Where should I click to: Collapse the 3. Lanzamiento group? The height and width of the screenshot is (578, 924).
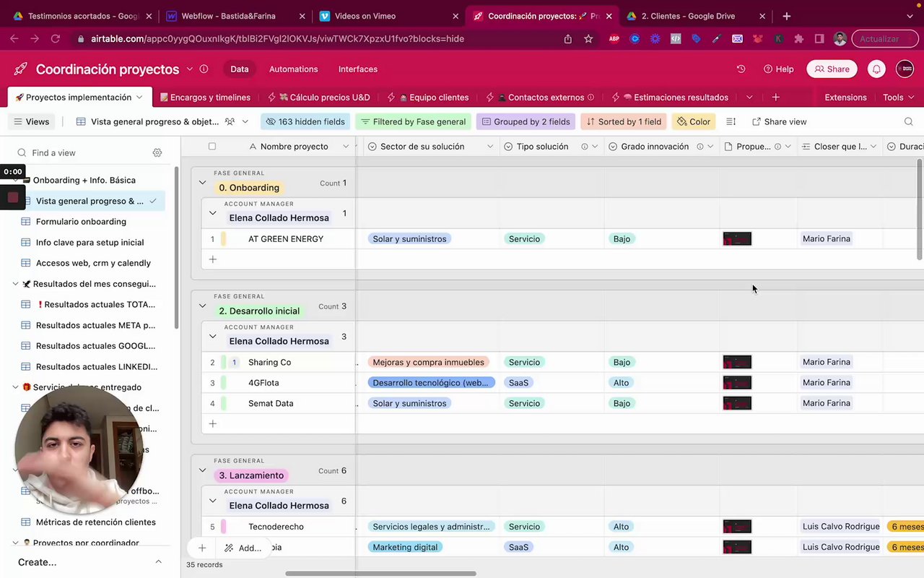point(202,471)
